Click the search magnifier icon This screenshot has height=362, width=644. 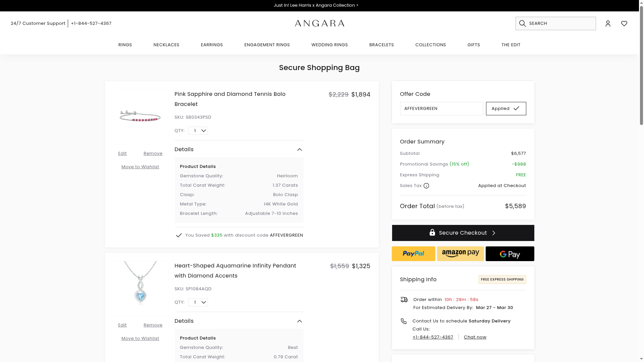[x=522, y=23]
